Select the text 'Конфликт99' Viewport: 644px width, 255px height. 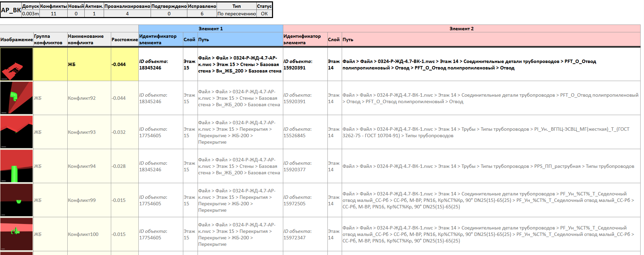[82, 200]
